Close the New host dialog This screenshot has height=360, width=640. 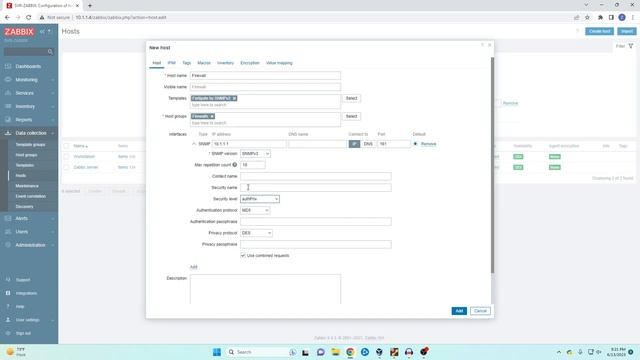[489, 45]
